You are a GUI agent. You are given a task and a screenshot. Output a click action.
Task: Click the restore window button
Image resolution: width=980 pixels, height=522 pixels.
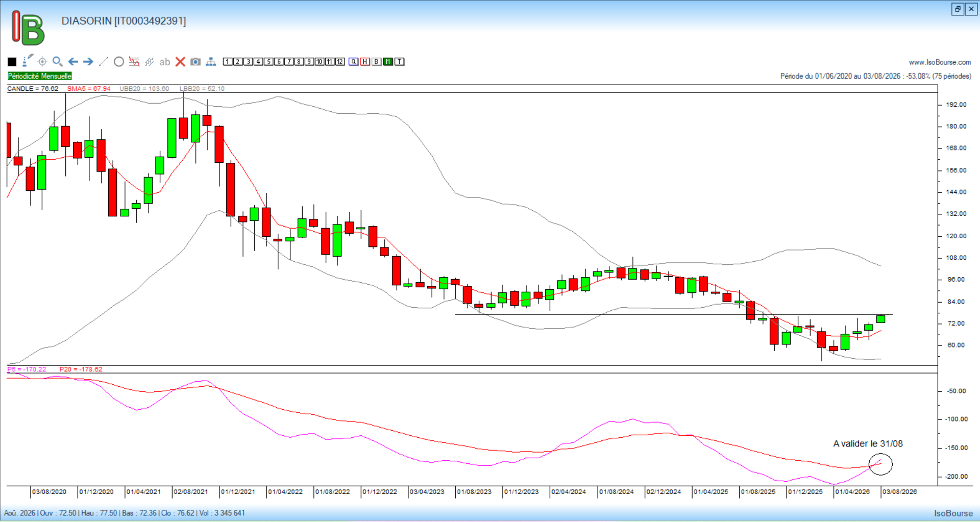click(958, 9)
